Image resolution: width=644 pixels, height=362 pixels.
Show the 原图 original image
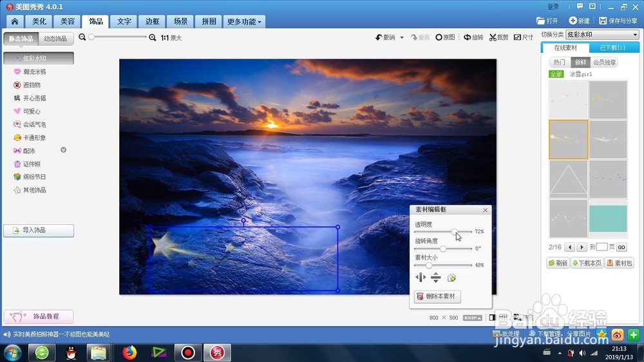pyautogui.click(x=445, y=37)
